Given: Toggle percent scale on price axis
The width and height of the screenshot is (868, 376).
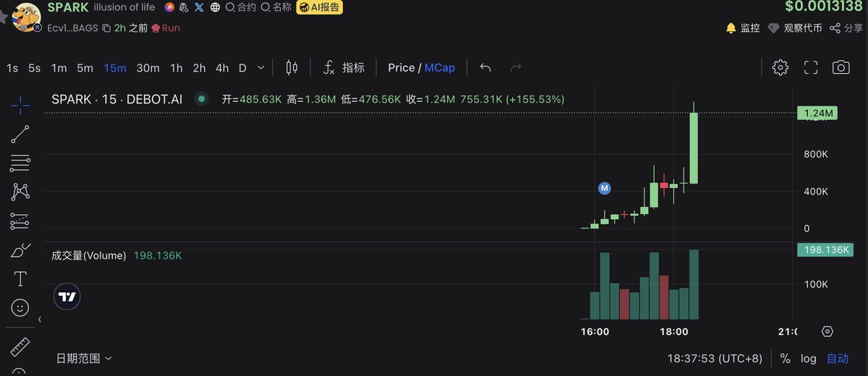Looking at the screenshot, I should (x=785, y=359).
